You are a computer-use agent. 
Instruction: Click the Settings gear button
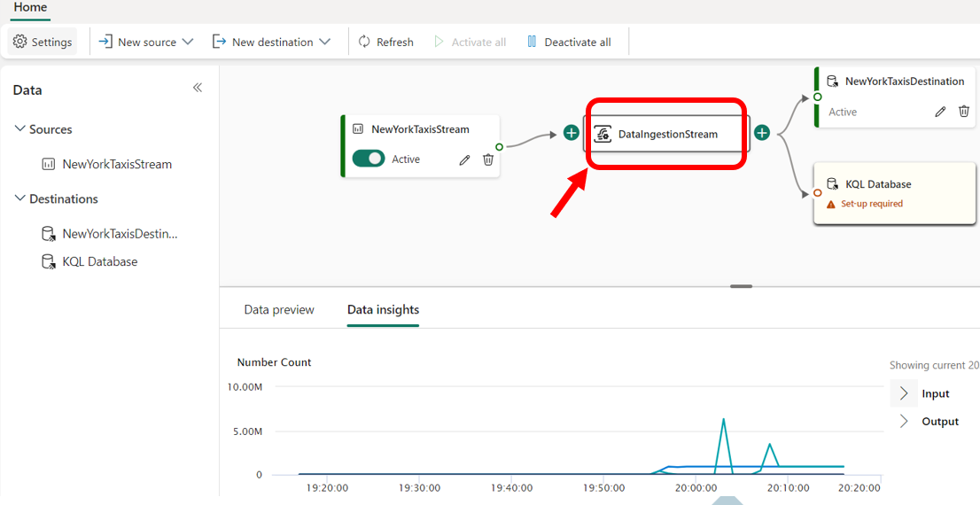click(43, 42)
